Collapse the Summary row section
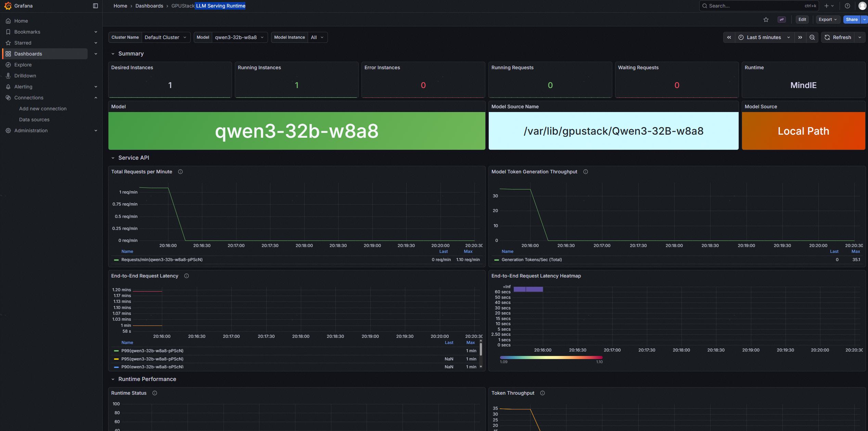Viewport: 868px width, 431px height. [113, 54]
